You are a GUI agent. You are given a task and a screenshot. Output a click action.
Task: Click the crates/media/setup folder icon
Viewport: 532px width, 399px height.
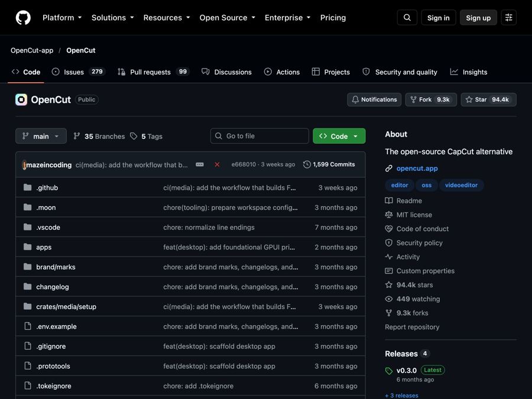point(27,306)
